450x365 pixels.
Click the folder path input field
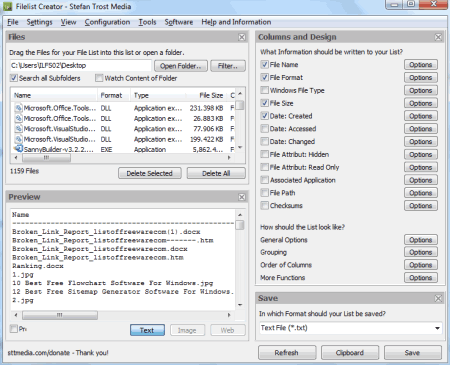point(81,65)
